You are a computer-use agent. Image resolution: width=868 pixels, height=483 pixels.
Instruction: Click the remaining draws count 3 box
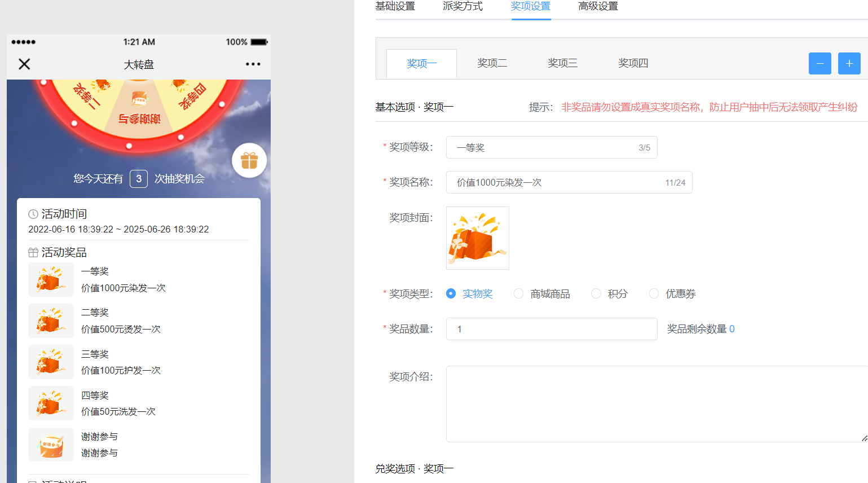[139, 178]
